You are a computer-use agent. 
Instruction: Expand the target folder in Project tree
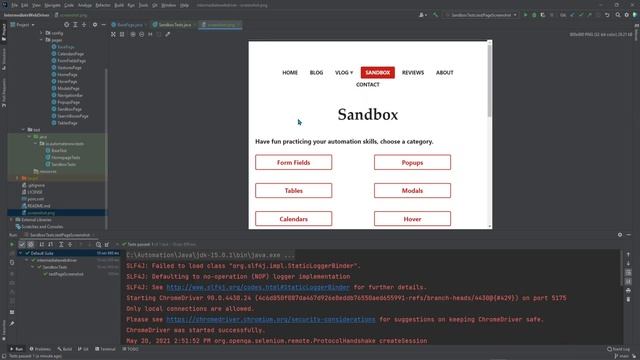17,178
